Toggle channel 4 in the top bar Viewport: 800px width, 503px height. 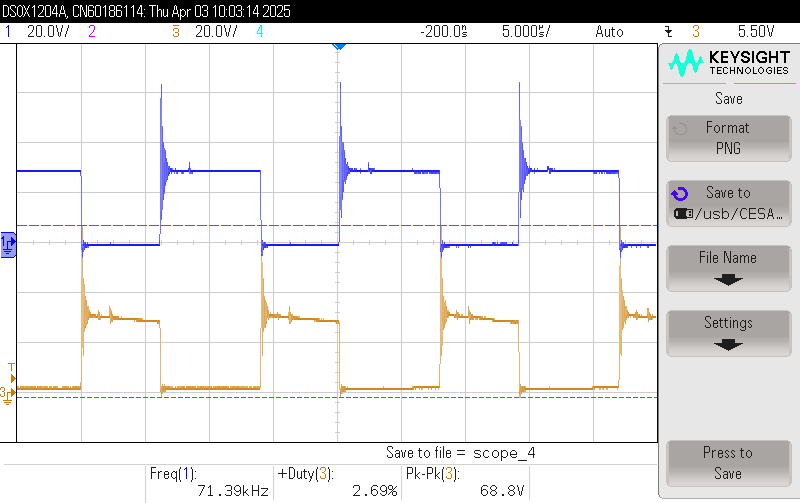[x=260, y=32]
